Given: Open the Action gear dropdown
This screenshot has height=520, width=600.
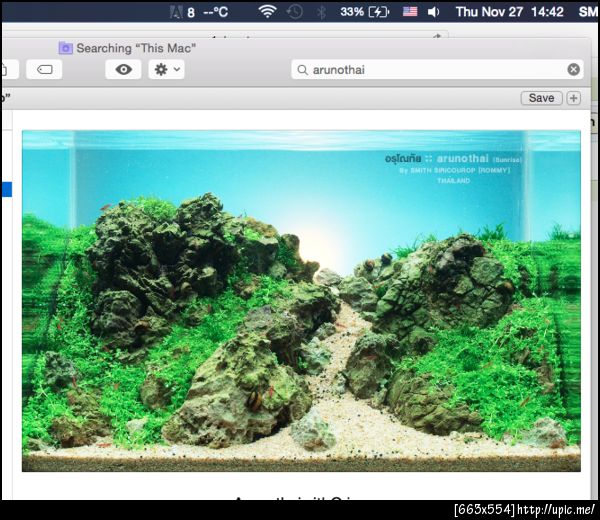Looking at the screenshot, I should [166, 69].
